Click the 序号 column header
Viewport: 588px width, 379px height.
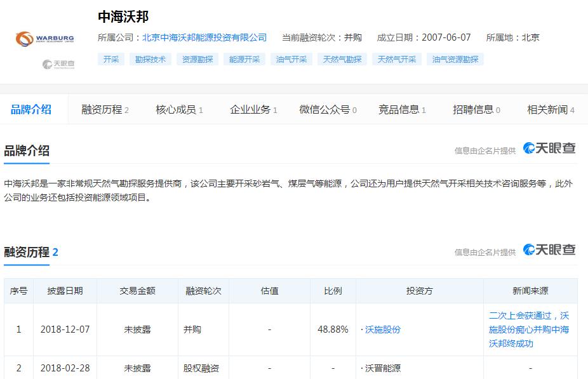(x=18, y=291)
